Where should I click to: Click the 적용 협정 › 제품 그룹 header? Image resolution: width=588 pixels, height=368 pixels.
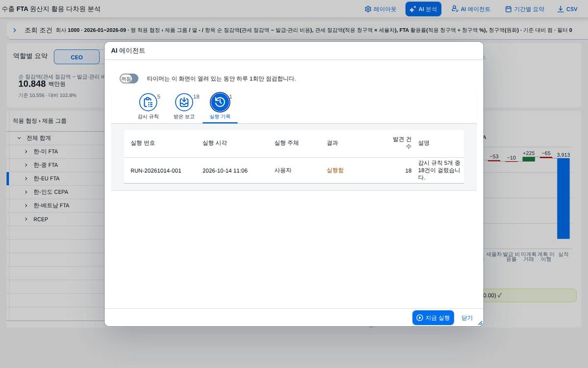[40, 121]
